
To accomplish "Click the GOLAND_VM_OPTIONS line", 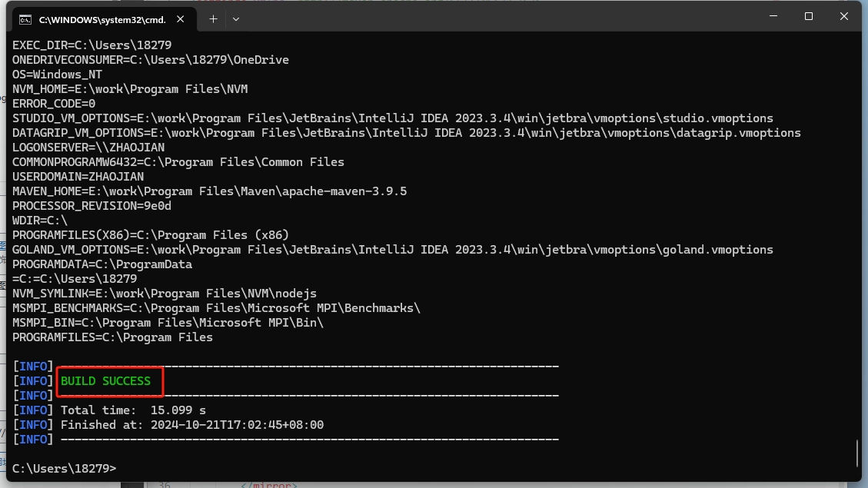I will [392, 250].
